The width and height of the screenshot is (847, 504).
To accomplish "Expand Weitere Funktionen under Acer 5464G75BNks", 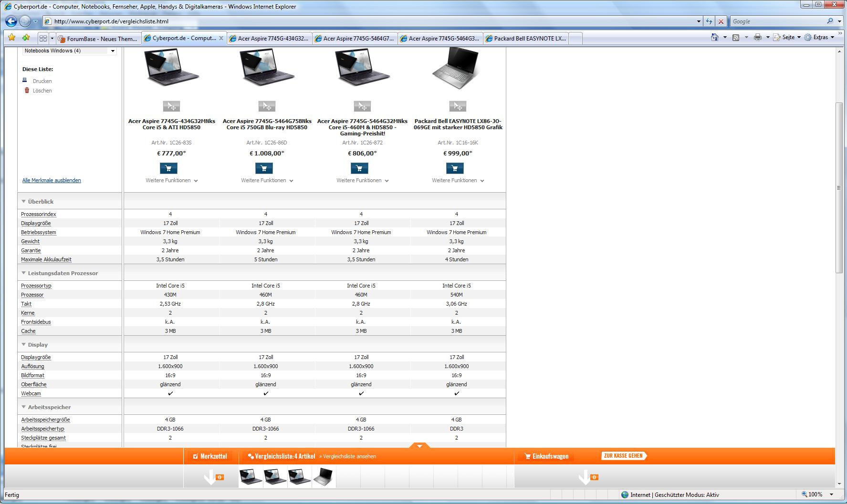I will coord(267,180).
